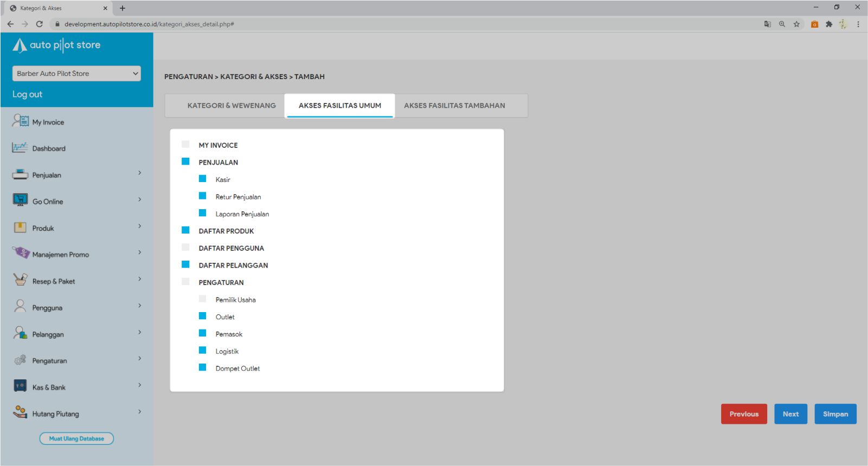Click the Kas & Bank safe icon
This screenshot has width=868, height=466.
click(20, 386)
